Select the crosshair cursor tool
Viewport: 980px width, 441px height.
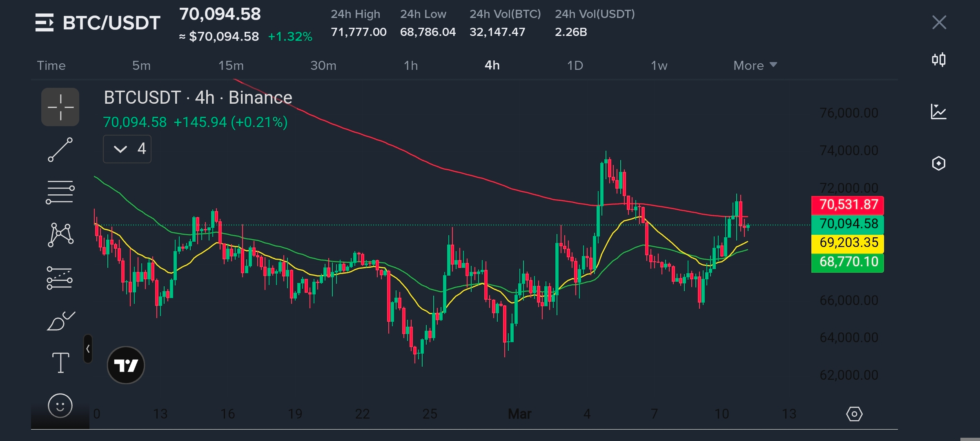click(x=60, y=107)
